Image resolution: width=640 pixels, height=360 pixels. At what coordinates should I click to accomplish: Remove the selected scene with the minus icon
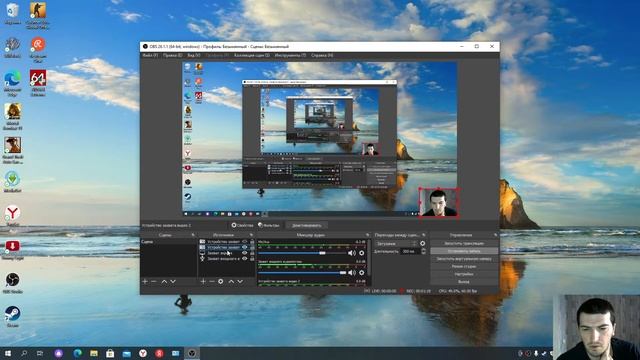(x=154, y=282)
